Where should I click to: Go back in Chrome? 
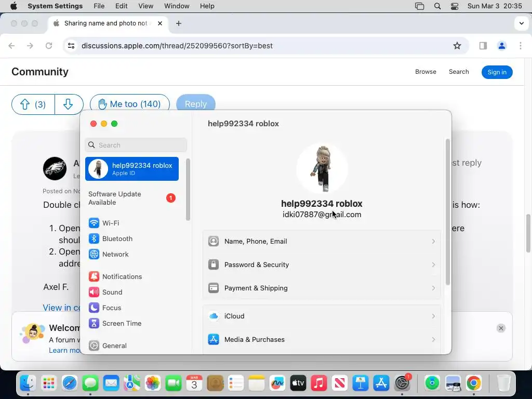pyautogui.click(x=11, y=46)
